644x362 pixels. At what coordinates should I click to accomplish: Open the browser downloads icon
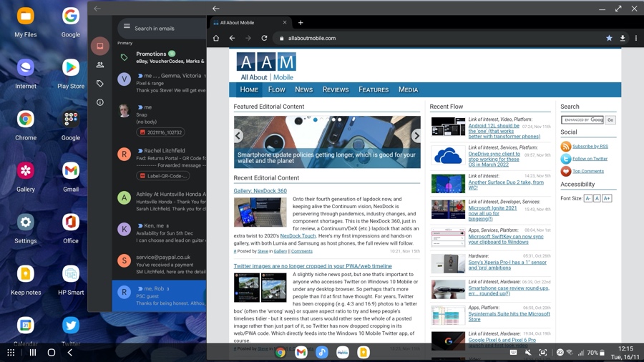click(x=623, y=38)
